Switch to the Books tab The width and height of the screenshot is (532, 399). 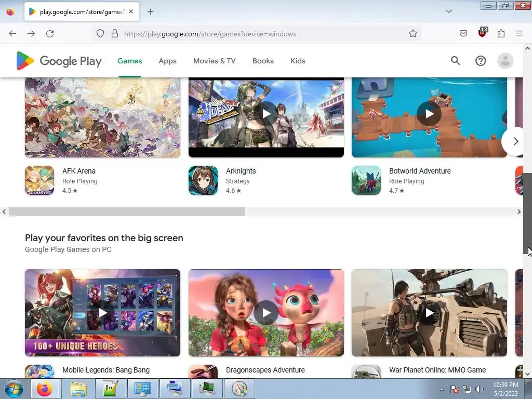(x=263, y=61)
